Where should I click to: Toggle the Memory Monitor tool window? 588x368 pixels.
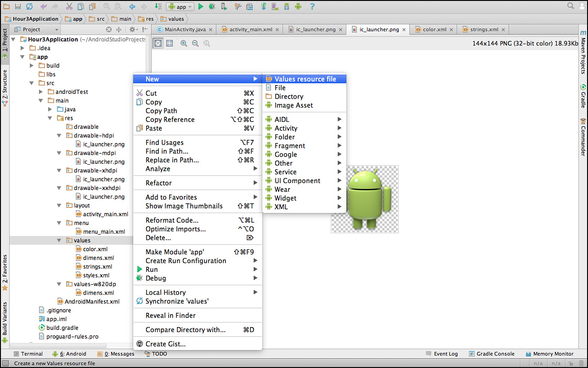[x=549, y=354]
